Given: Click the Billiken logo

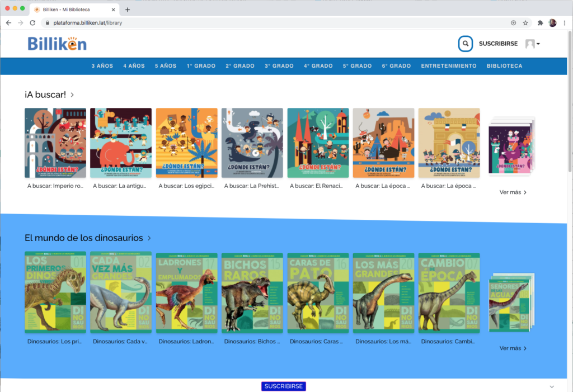Looking at the screenshot, I should pos(57,44).
